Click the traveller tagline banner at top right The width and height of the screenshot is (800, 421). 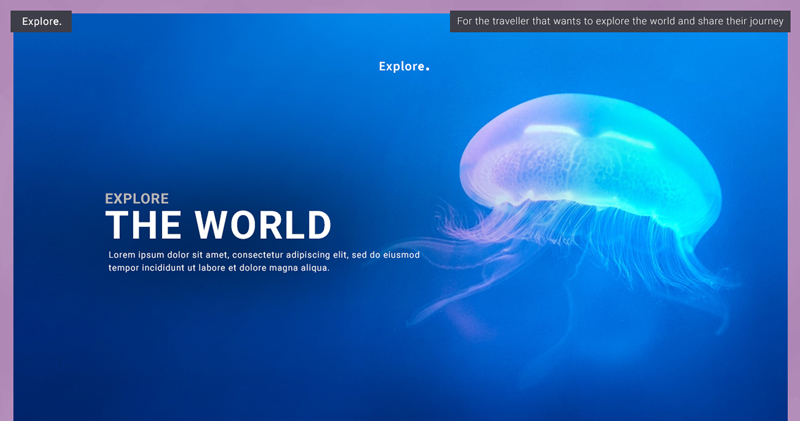[x=619, y=21]
